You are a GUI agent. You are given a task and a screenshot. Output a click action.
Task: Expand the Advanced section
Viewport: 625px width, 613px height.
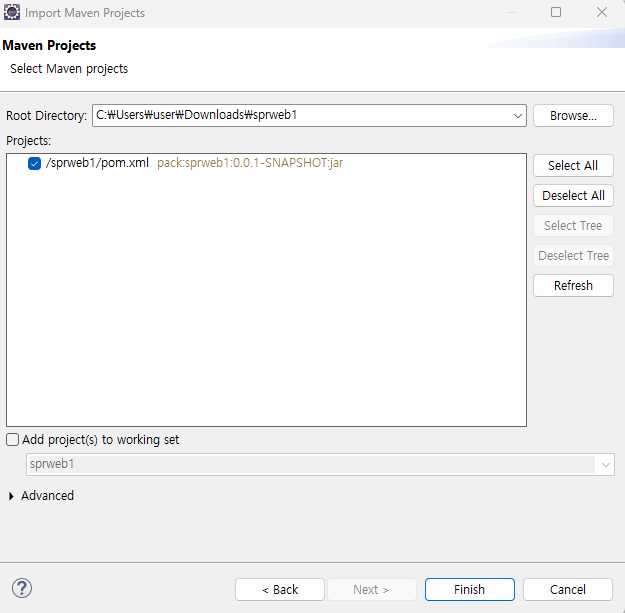tap(11, 496)
